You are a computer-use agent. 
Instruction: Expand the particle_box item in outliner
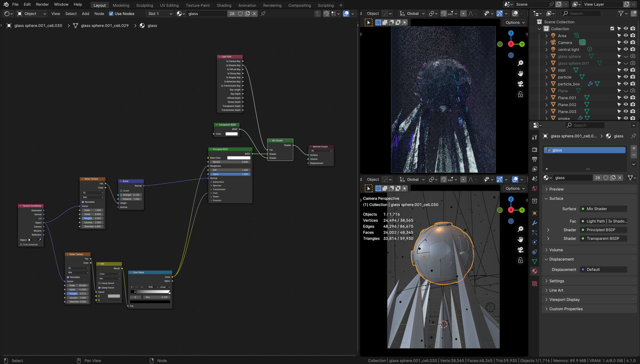pyautogui.click(x=546, y=84)
